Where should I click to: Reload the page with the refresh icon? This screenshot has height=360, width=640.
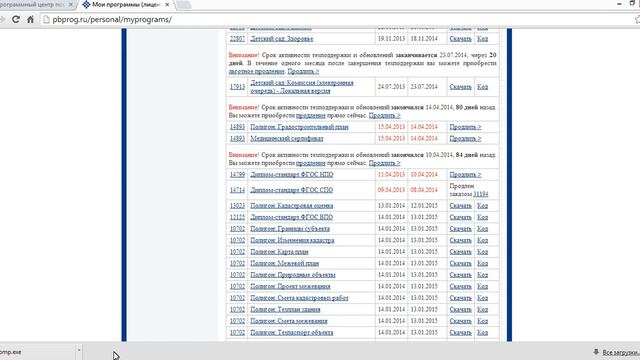(x=16, y=19)
